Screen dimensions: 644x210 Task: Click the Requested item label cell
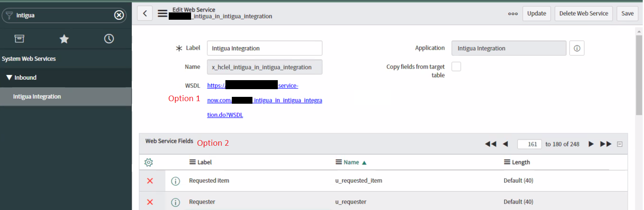click(209, 180)
